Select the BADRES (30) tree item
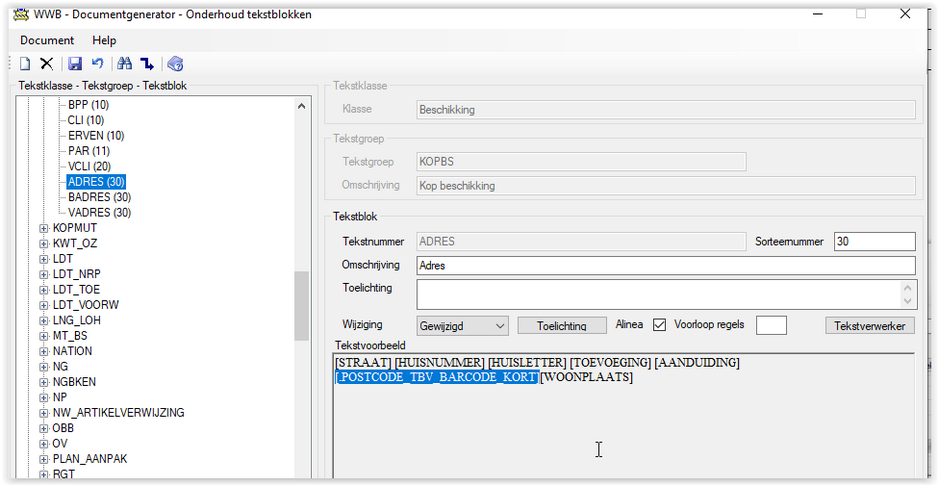This screenshot has width=939, height=486. pos(99,198)
